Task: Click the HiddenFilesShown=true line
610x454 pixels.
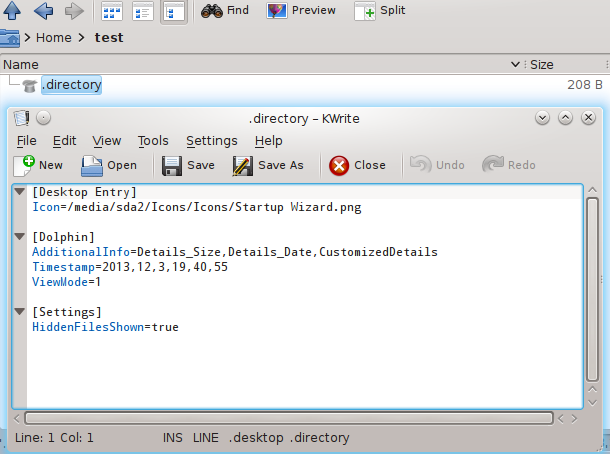Action: point(105,327)
